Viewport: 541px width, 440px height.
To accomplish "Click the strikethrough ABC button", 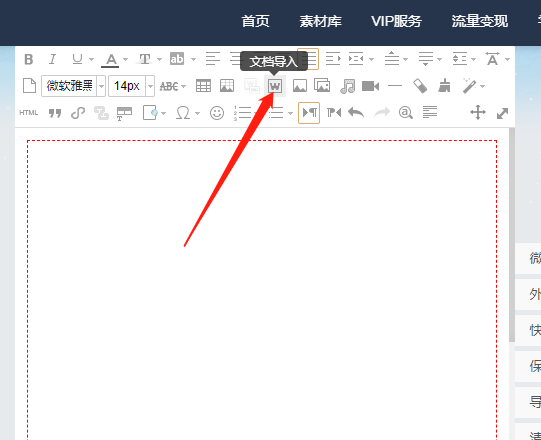I will click(x=169, y=86).
